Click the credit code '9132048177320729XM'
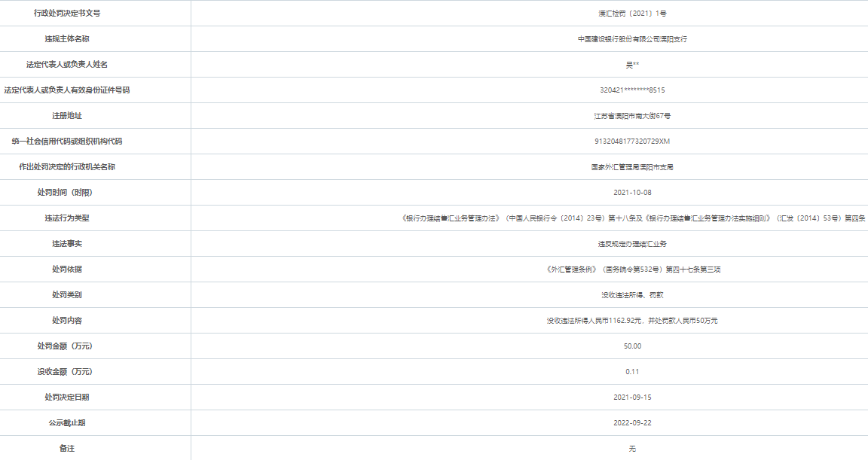The image size is (868, 460). [632, 142]
